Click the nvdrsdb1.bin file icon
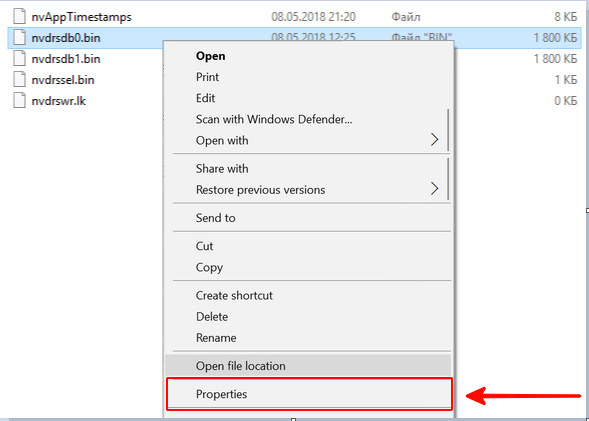 coord(20,59)
